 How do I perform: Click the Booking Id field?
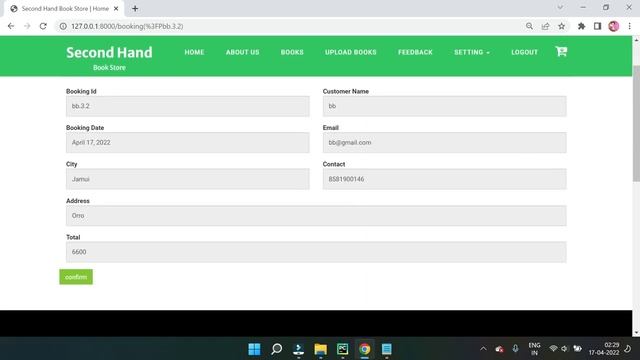[x=188, y=106]
